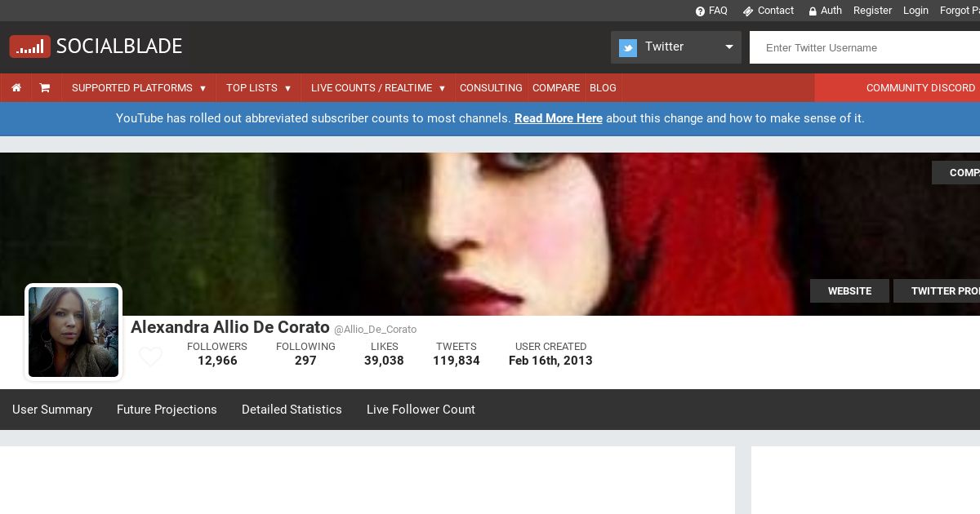Click the Compare button on banner
The width and height of the screenshot is (980, 514).
(956, 173)
